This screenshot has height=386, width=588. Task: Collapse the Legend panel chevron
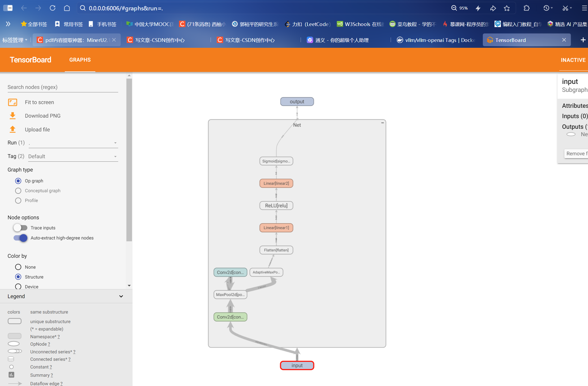pos(121,296)
